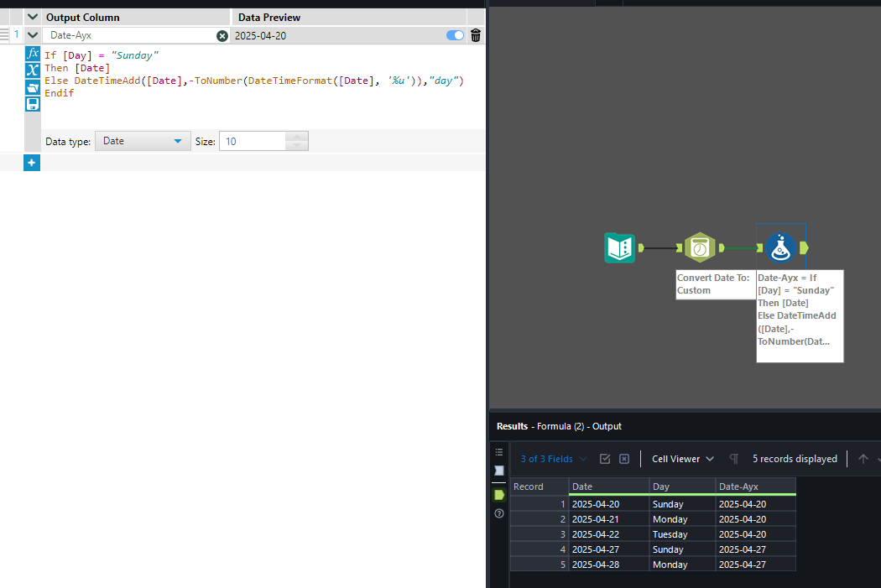Image resolution: width=881 pixels, height=588 pixels.
Task: Click the deselect fields icon in Results toolbar
Action: 624,459
